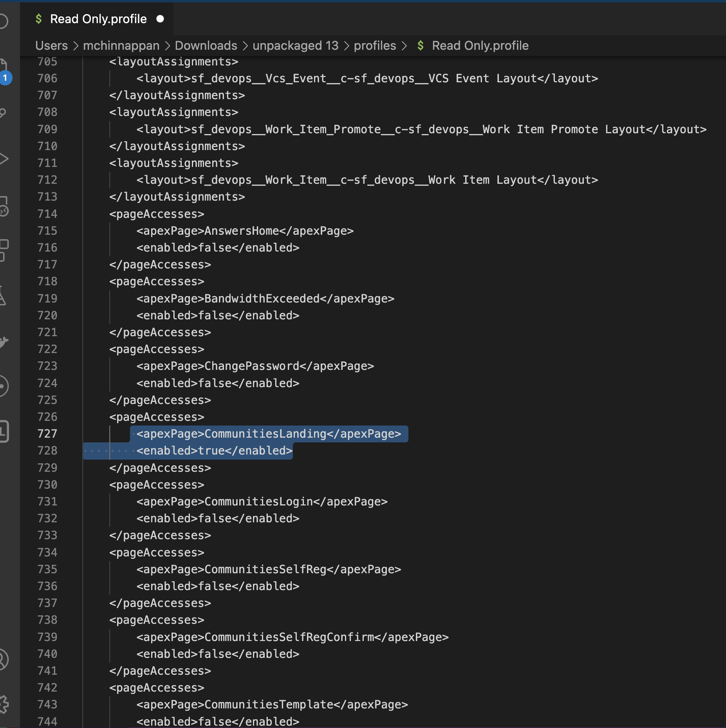This screenshot has width=726, height=728.
Task: Click line number 744 in gutter
Action: click(47, 721)
